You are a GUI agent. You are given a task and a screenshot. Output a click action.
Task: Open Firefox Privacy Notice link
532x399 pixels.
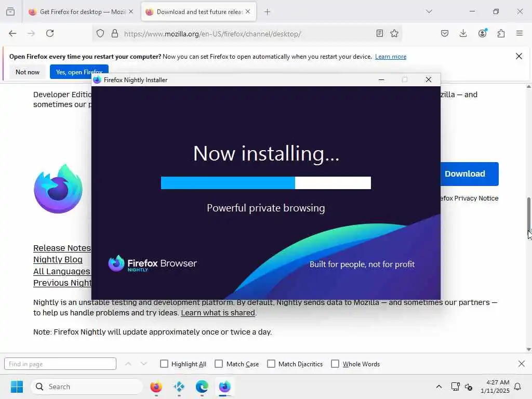(469, 198)
